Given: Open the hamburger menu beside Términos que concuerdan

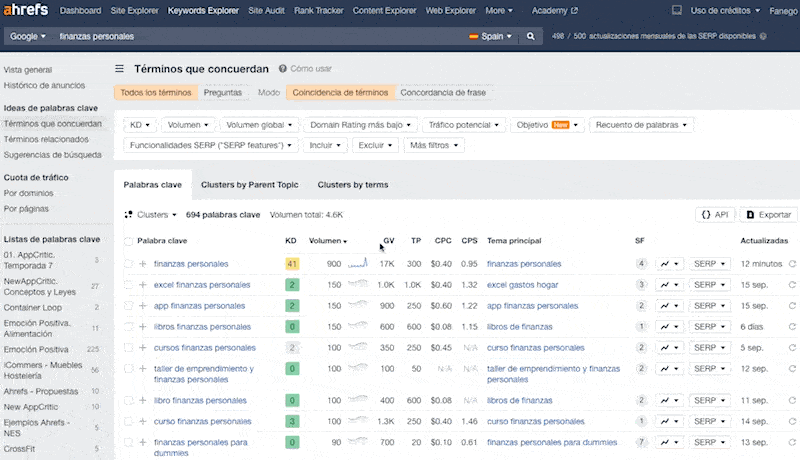Looking at the screenshot, I should click(119, 68).
